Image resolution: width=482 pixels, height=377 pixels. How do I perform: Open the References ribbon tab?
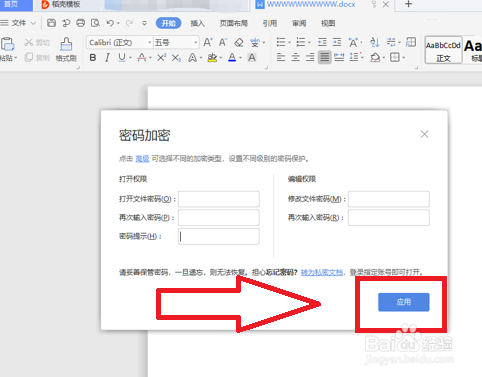(x=270, y=23)
